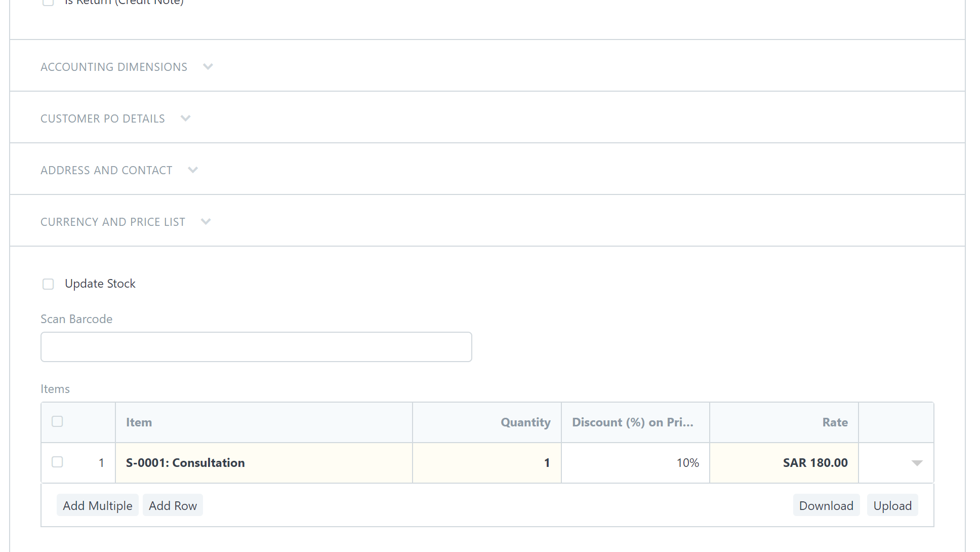Click the Item column header
Screen dimensions: 980x552
pos(139,422)
